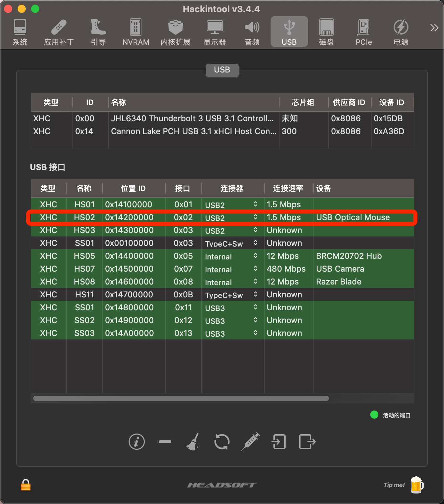
Task: Change connector type for SS03 port
Action: (232, 333)
